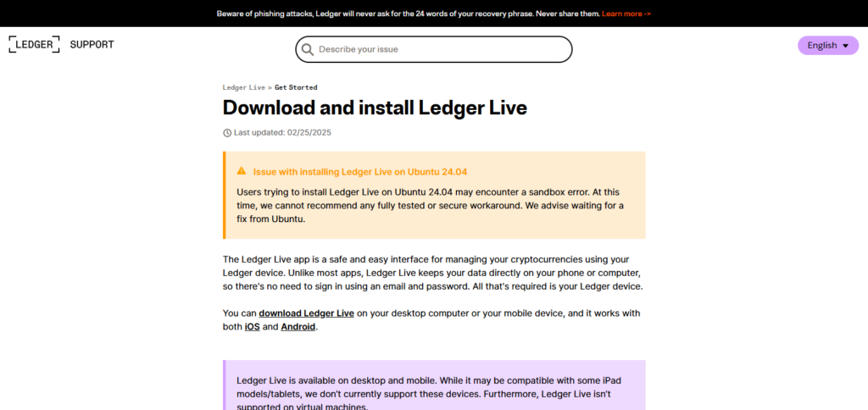Click the paragraph starting 'The Ledger Live app is'
Viewport: 868px width, 410px height.
point(432,273)
